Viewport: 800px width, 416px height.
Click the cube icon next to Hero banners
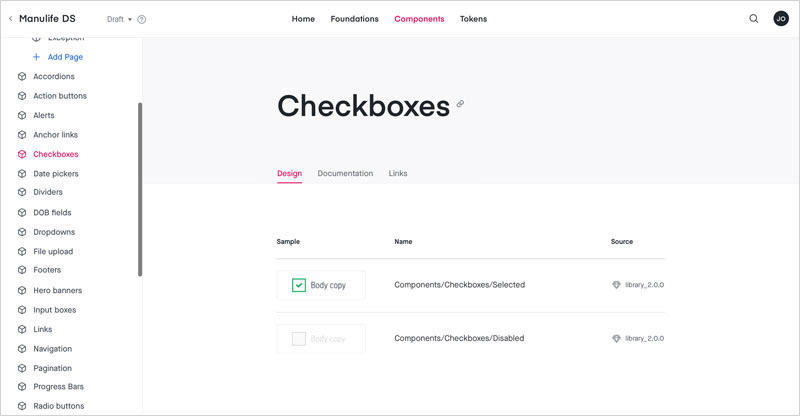pyautogui.click(x=22, y=290)
